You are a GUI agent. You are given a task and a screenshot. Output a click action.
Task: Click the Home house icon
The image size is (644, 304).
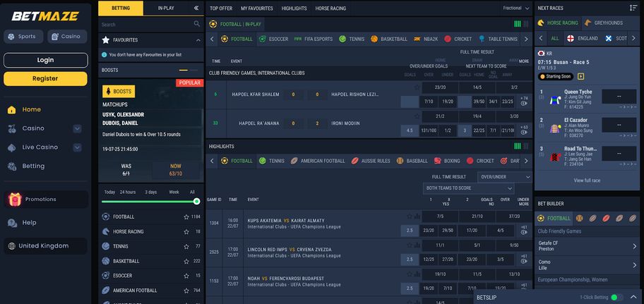11,109
